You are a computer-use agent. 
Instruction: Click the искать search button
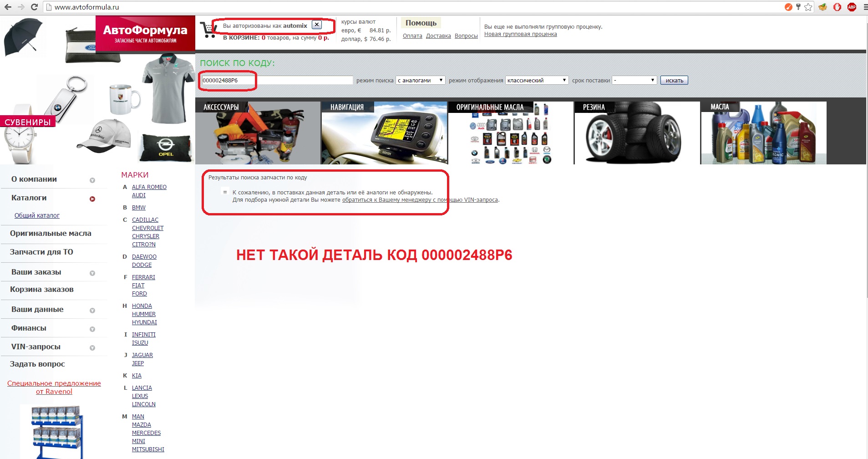(674, 80)
